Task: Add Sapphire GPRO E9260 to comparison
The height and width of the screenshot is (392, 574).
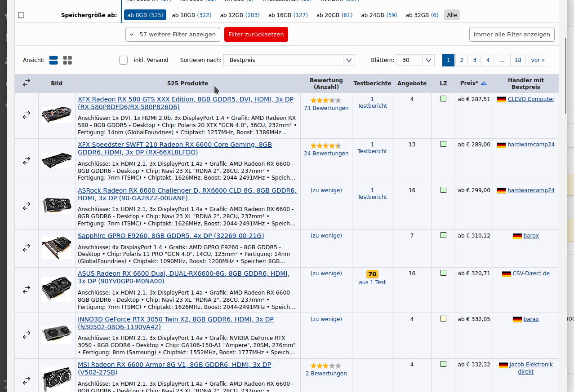Action: [x=27, y=248]
